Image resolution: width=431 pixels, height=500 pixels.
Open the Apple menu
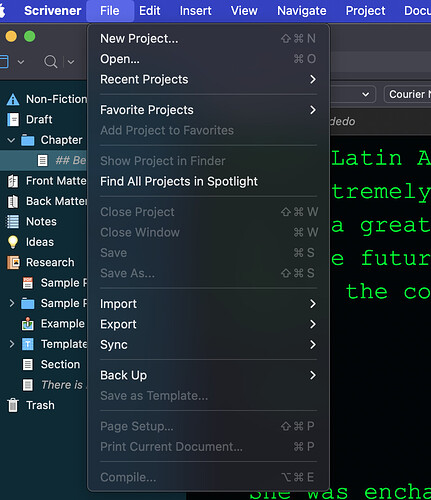(x=2, y=11)
